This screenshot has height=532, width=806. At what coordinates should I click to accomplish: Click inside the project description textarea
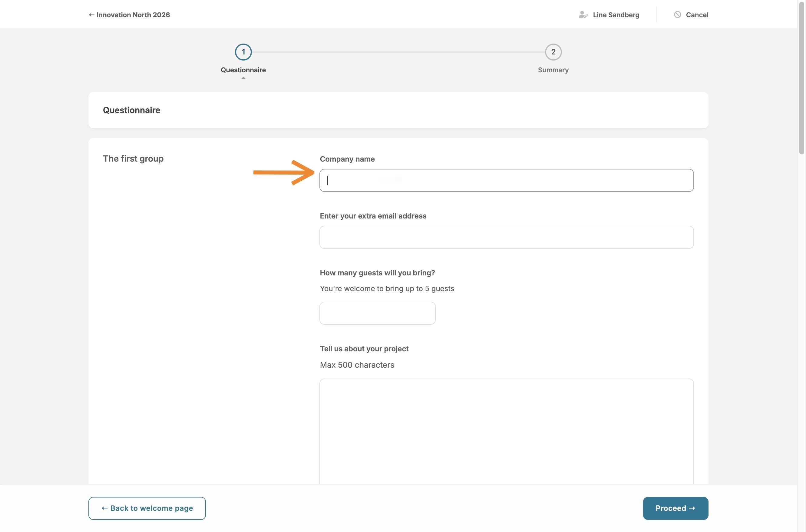pos(506,431)
